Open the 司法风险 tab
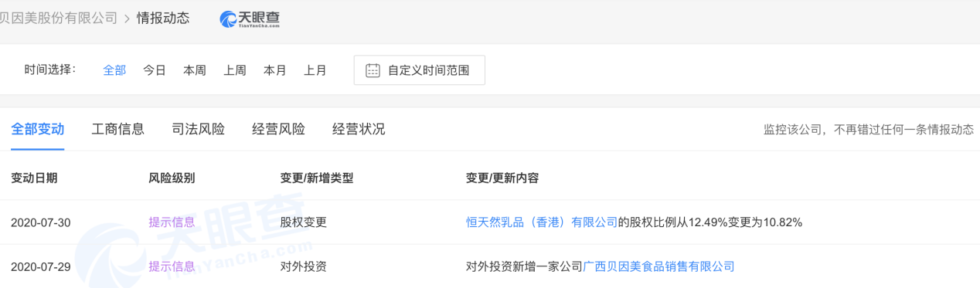The image size is (980, 288). tap(199, 129)
